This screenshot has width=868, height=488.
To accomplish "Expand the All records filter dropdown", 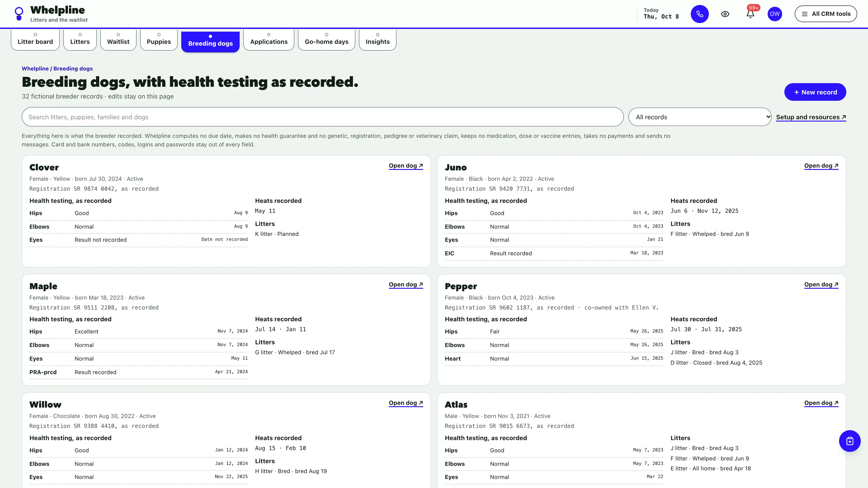I will [700, 117].
